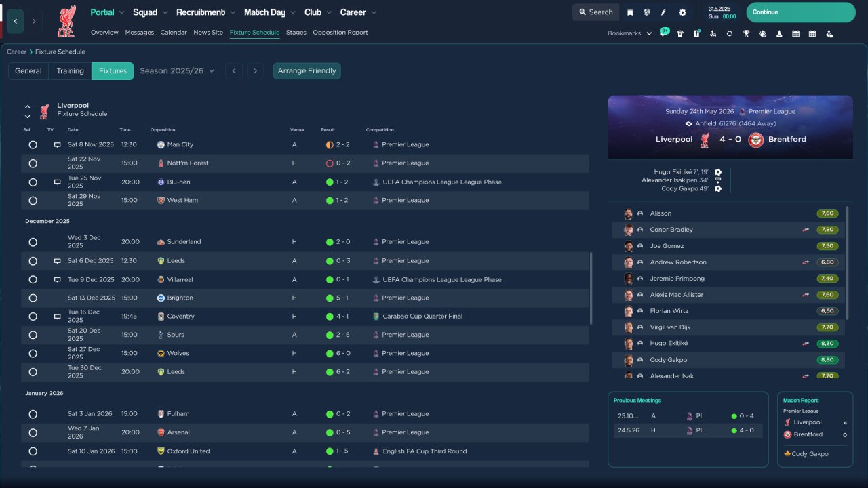Click the Liverpool club crest in the header
Viewport: 868px width, 488px height.
66,21
